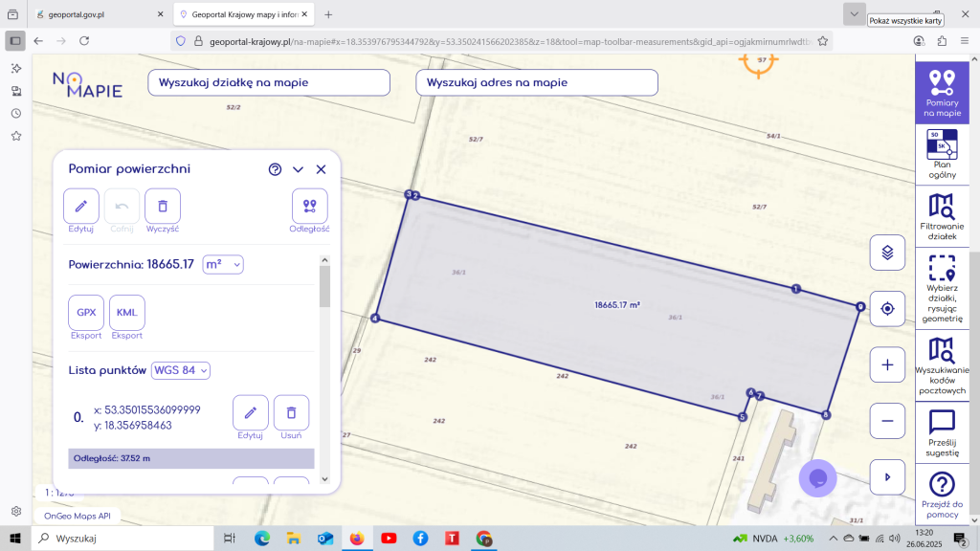Close the Pomiar powierzchni panel
Image resolution: width=980 pixels, height=551 pixels.
click(321, 169)
